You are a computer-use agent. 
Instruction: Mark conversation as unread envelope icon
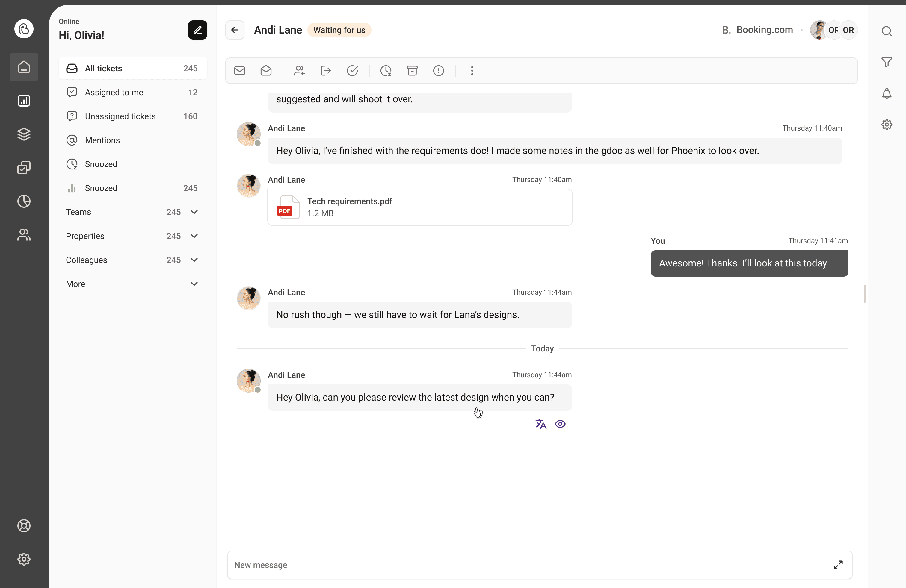(x=239, y=71)
